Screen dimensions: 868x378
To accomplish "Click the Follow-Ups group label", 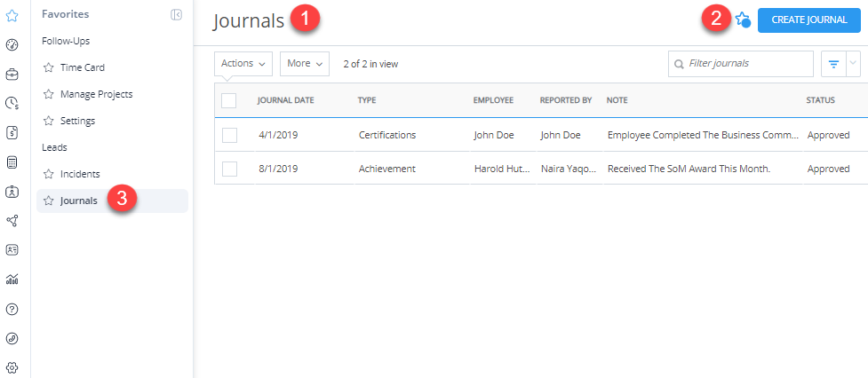I will pos(66,41).
